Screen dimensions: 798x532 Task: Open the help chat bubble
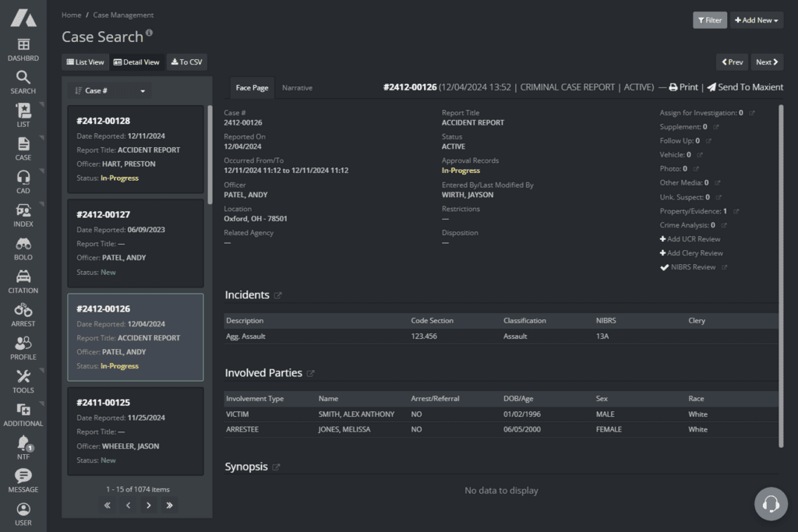tap(771, 504)
